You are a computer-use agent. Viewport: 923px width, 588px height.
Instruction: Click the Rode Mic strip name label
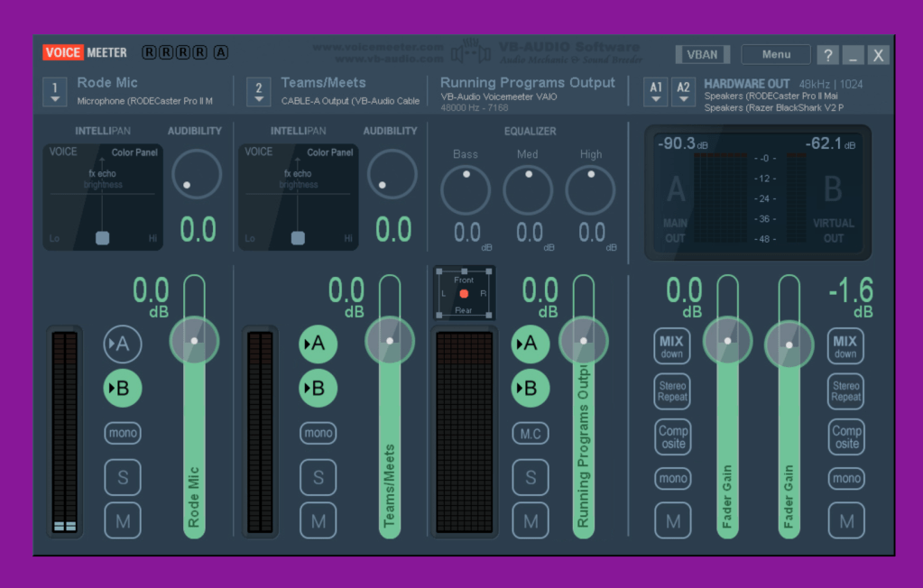point(107,83)
